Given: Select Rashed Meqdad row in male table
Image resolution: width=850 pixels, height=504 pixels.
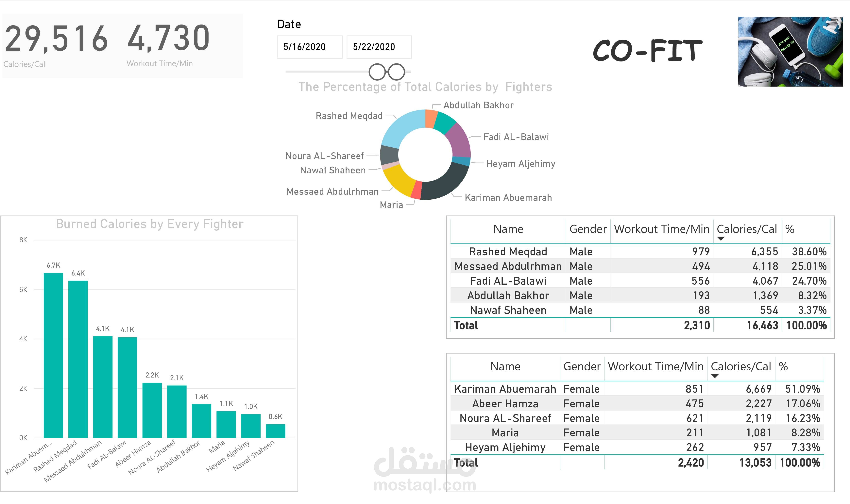Looking at the screenshot, I should tap(640, 252).
